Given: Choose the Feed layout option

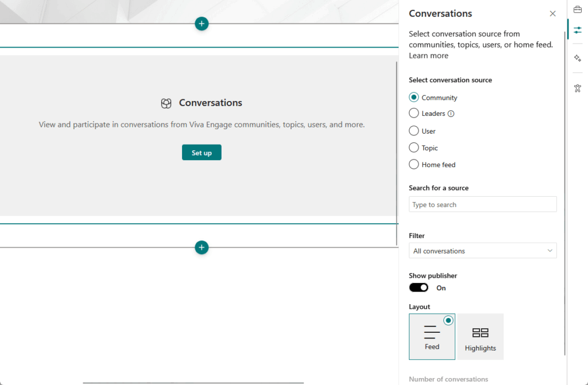Looking at the screenshot, I should pyautogui.click(x=432, y=337).
